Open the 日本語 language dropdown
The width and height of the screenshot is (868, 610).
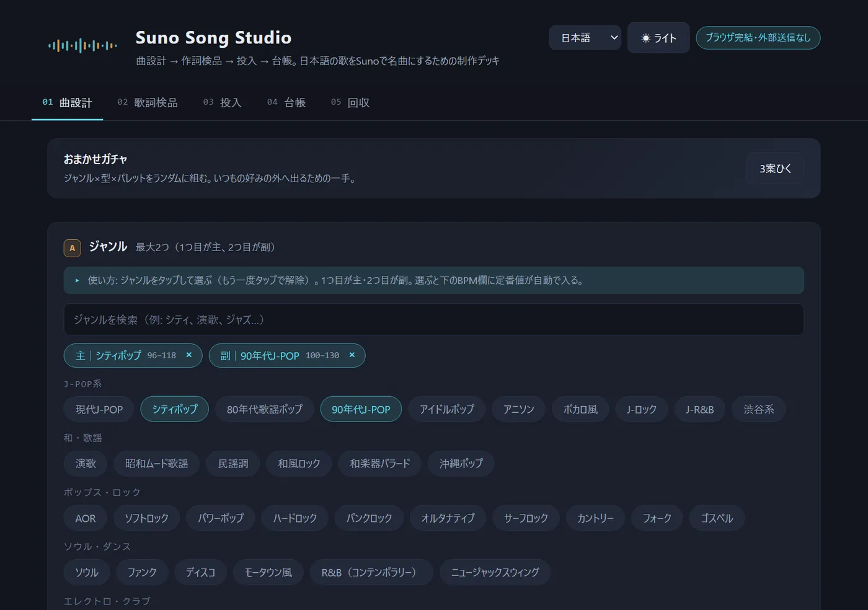585,38
